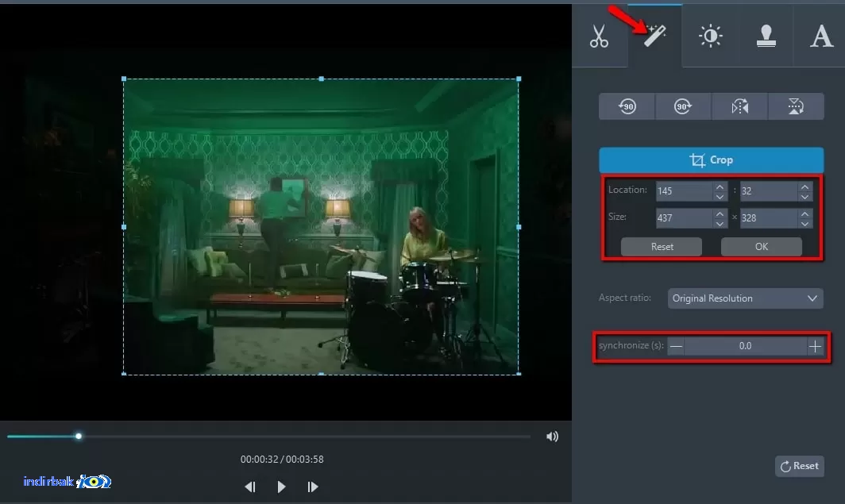Flip video vertically
This screenshot has width=845, height=504.
[796, 106]
